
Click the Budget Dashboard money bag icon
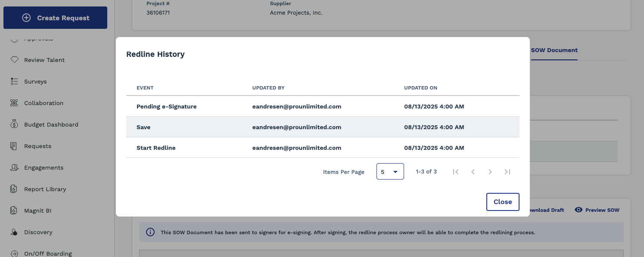tap(15, 124)
